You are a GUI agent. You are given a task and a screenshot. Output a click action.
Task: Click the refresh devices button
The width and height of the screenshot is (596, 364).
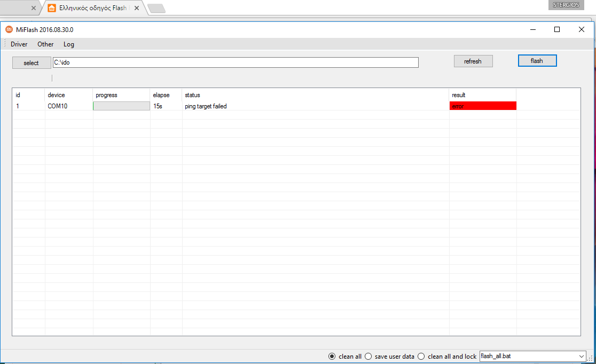pyautogui.click(x=473, y=61)
